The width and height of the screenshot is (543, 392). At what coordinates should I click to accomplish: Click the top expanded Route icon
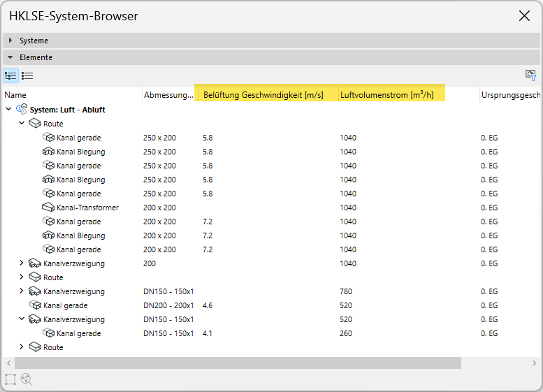[x=35, y=123]
